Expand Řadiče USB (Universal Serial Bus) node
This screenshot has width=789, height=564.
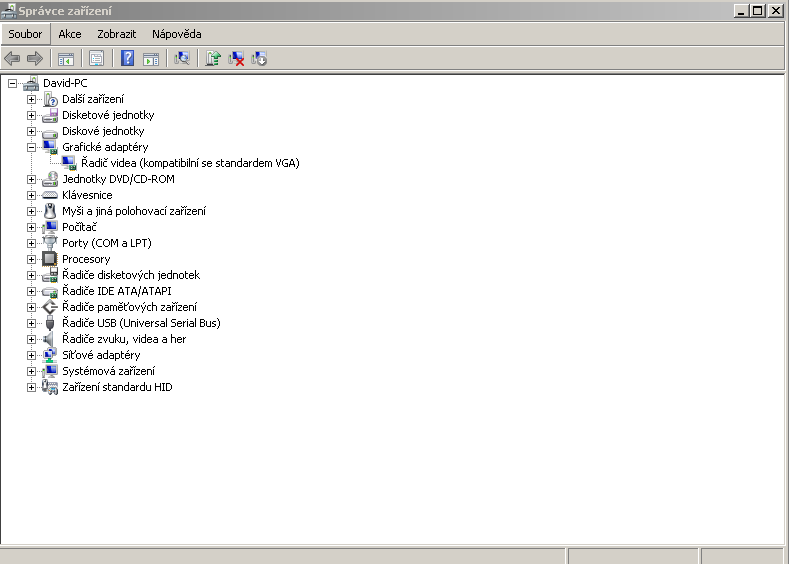pyautogui.click(x=31, y=323)
